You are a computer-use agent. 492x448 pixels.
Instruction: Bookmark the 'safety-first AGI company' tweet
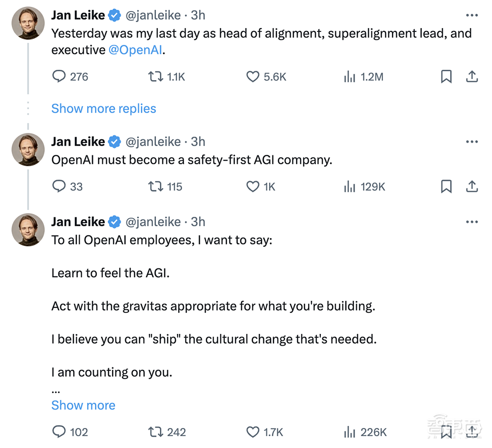point(446,186)
